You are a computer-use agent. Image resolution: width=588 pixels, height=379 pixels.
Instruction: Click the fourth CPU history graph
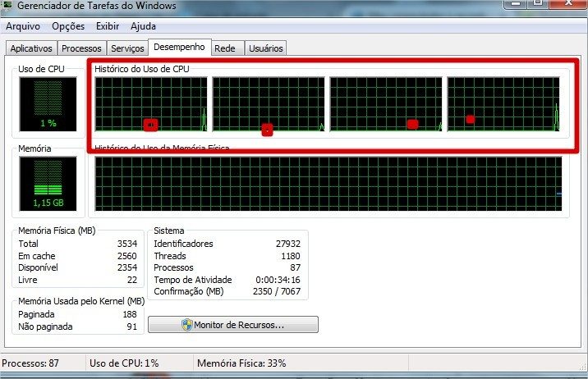click(503, 104)
